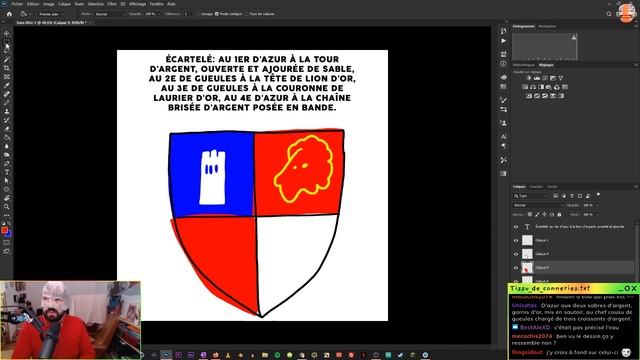Select the Eyedropper tool
This screenshot has width=640, height=360.
[x=7, y=85]
